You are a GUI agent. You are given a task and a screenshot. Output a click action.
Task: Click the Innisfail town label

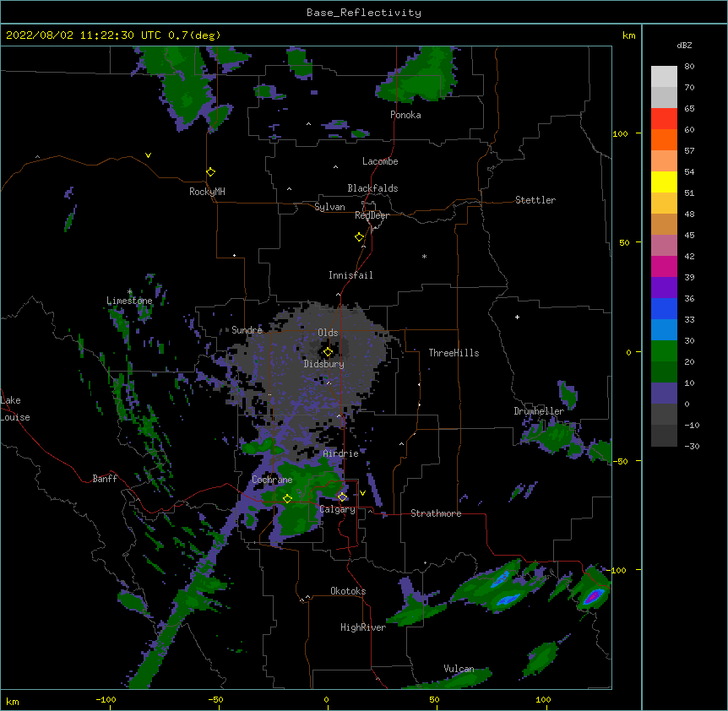click(350, 275)
